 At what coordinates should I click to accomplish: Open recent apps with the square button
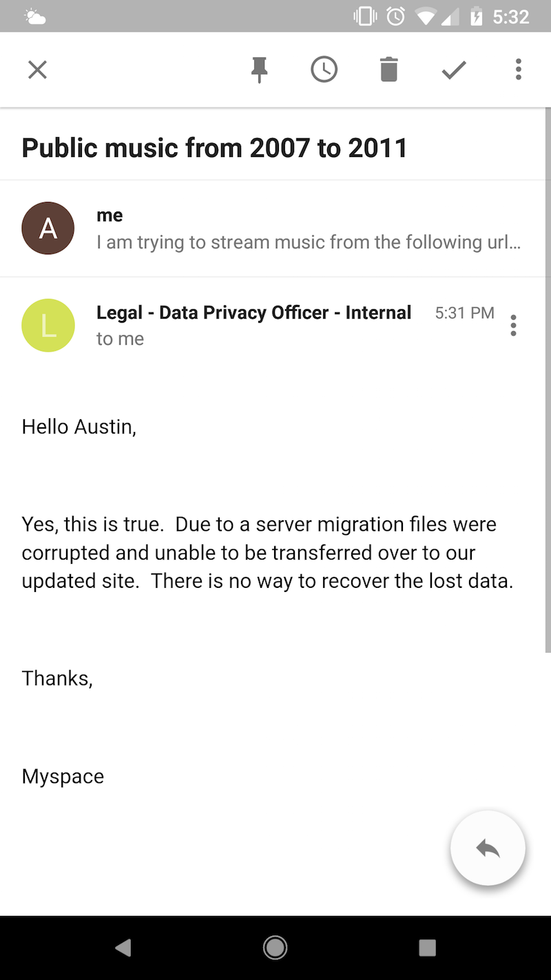pyautogui.click(x=427, y=948)
